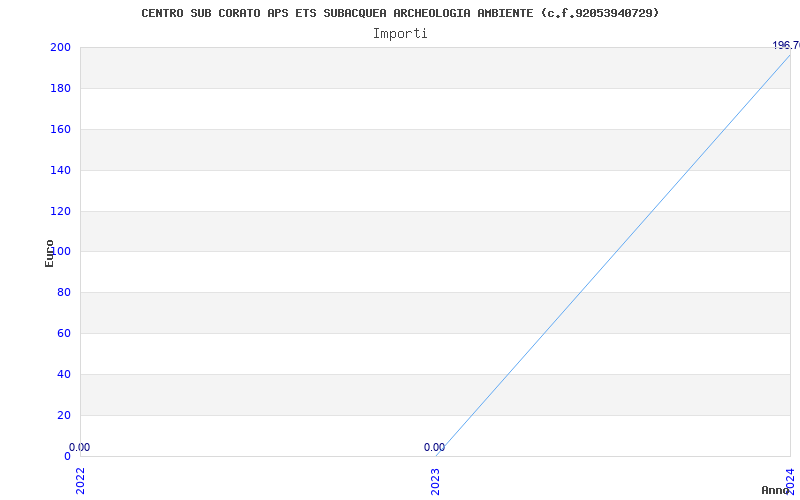
Task: Click the 0.00 data label at 2023
Action: click(434, 447)
